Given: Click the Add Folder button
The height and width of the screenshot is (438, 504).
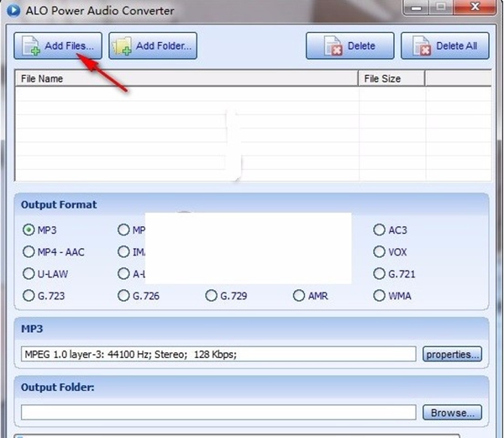Looking at the screenshot, I should [x=153, y=45].
